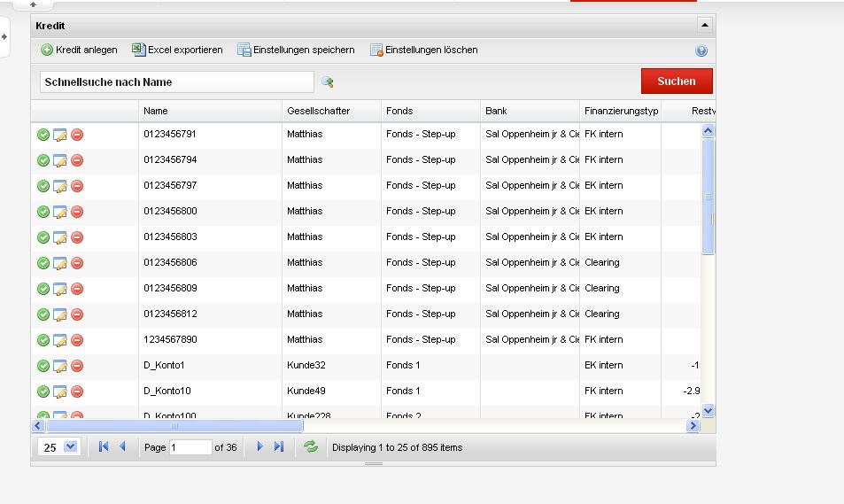The width and height of the screenshot is (844, 504).
Task: Jump to last page
Action: click(x=279, y=446)
